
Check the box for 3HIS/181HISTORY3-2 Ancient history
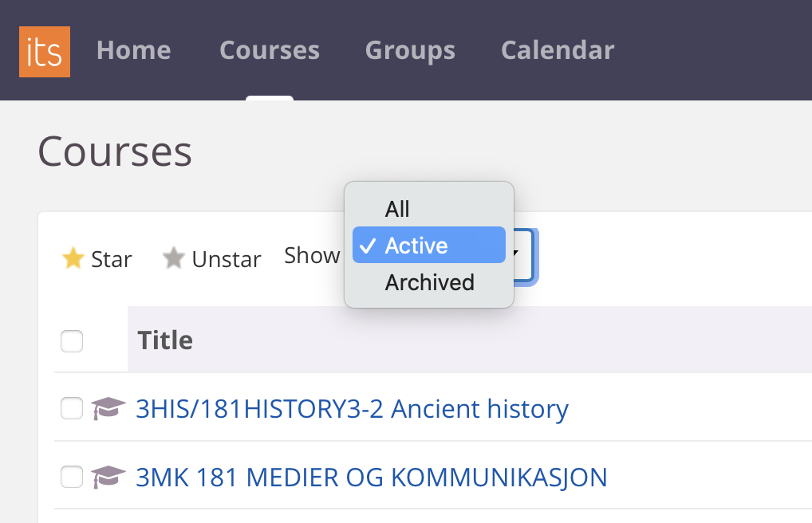72,409
